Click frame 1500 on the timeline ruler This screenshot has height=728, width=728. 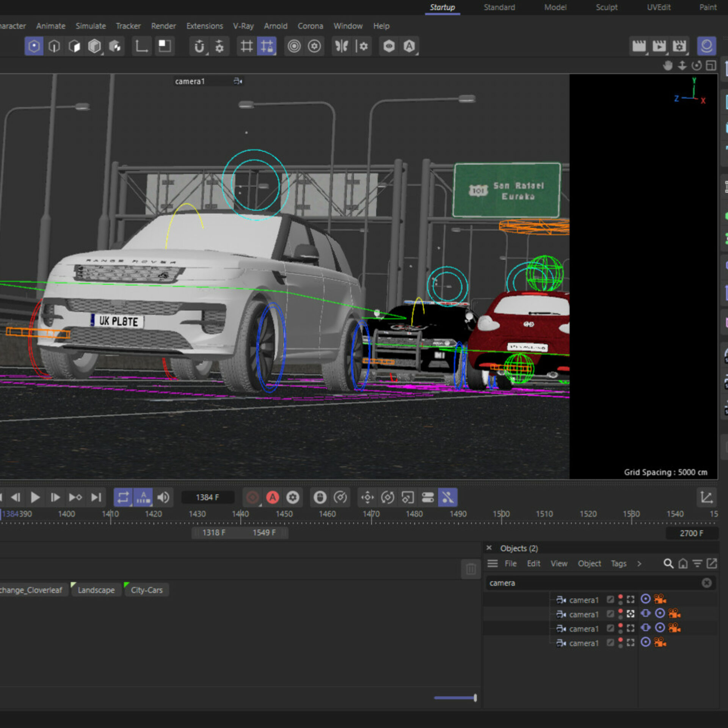coord(501,514)
